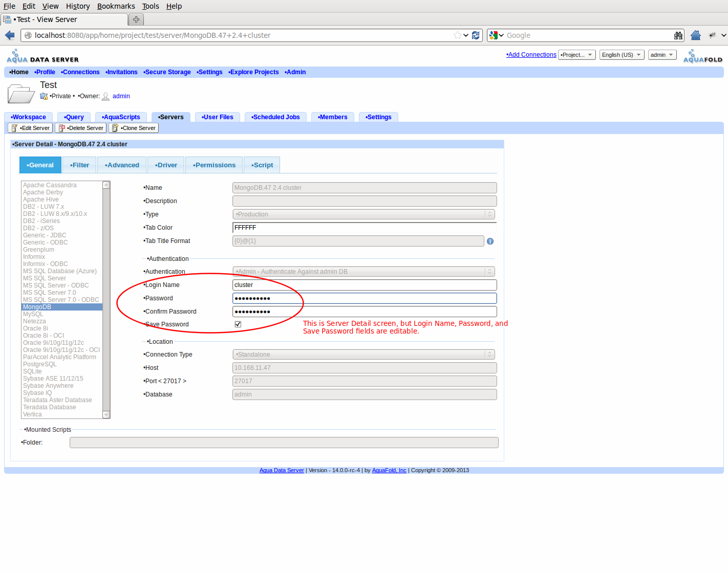Switch to the Driver tab
The height and width of the screenshot is (574, 728).
pos(166,165)
